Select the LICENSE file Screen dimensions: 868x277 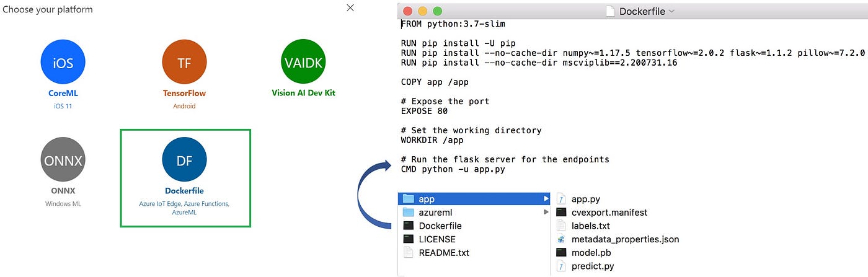tap(437, 239)
